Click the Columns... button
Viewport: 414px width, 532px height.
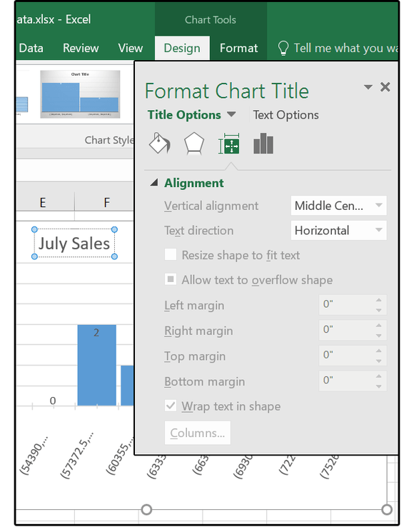(x=197, y=433)
